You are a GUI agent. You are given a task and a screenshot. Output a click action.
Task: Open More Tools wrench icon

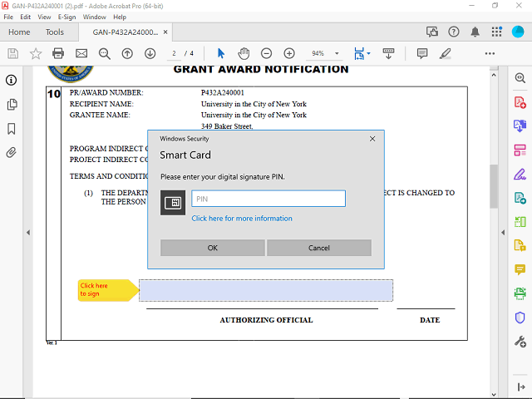(x=520, y=342)
